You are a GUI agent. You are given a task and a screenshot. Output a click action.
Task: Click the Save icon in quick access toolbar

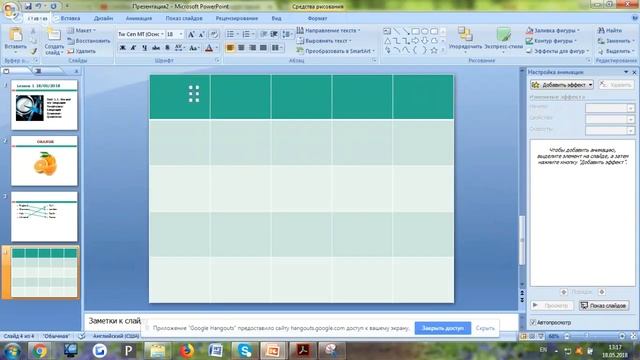(28, 6)
